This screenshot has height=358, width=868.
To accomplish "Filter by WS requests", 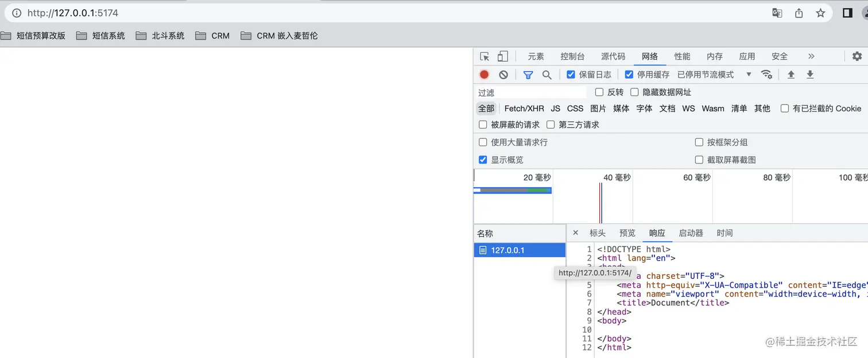I will click(x=688, y=108).
